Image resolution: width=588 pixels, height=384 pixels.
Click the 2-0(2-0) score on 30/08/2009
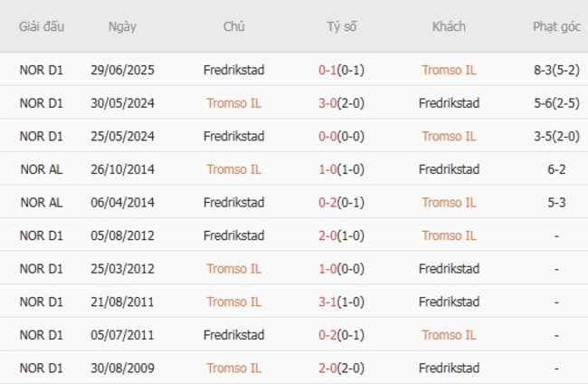[x=342, y=368]
